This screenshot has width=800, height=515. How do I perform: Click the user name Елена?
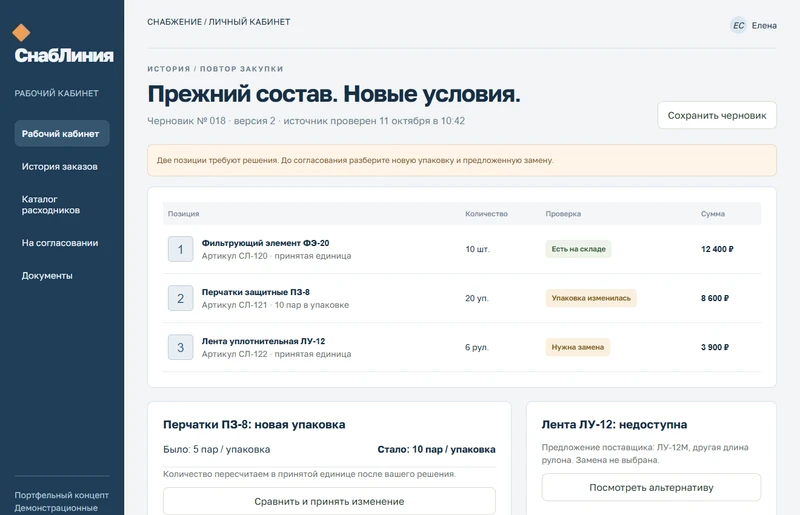[x=764, y=26]
